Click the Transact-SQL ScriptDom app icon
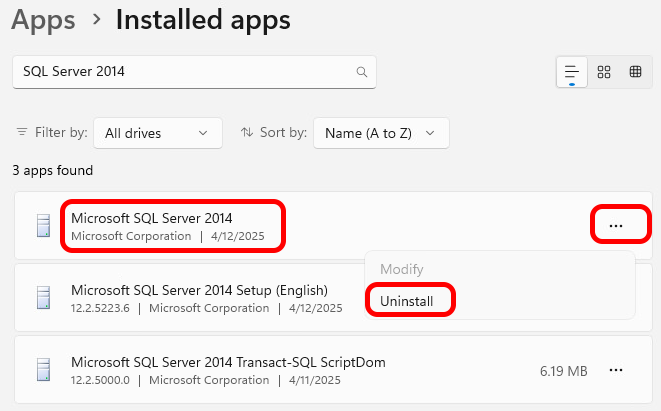The height and width of the screenshot is (411, 661). click(42, 370)
